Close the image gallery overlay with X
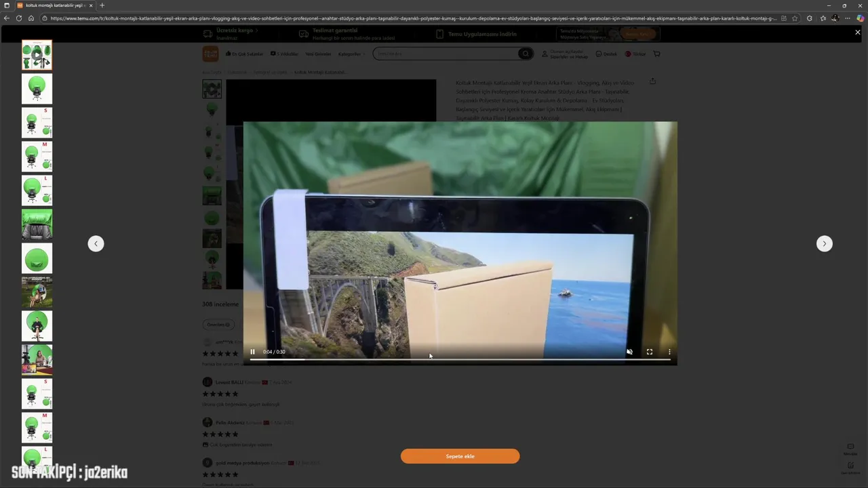This screenshot has width=868, height=488. tap(857, 33)
